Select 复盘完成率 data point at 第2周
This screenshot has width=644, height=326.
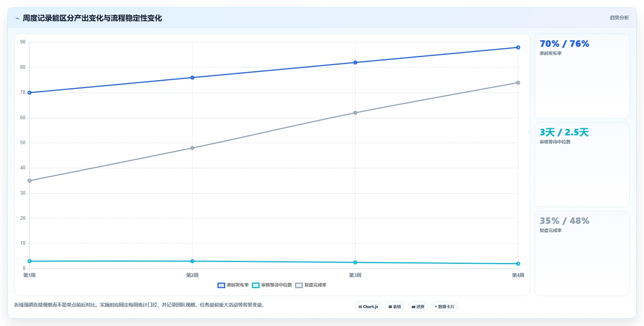point(192,148)
